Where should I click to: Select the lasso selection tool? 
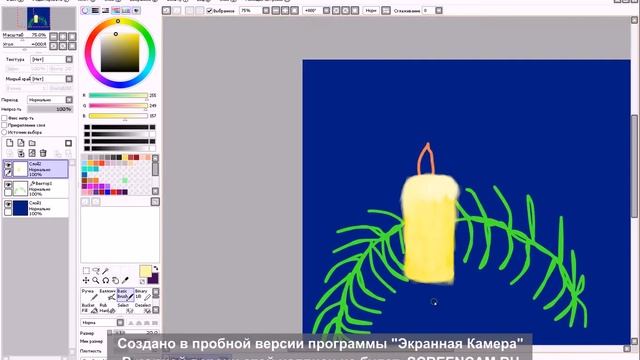point(96,271)
